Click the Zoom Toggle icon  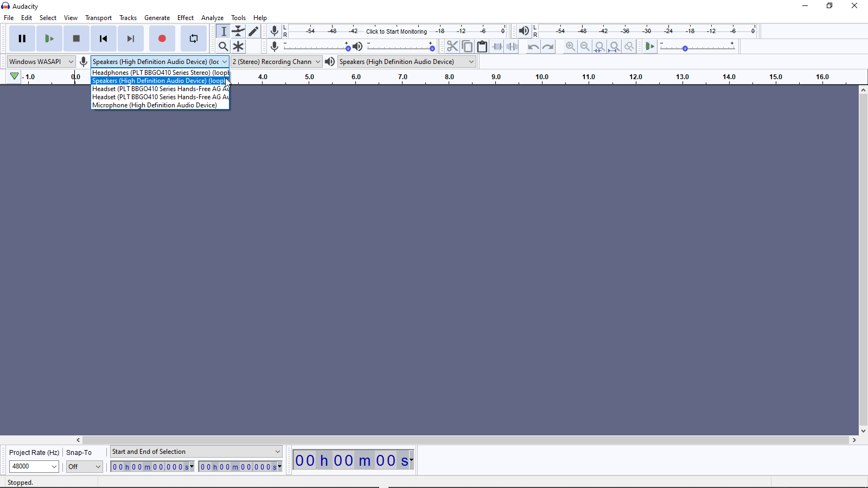(629, 47)
